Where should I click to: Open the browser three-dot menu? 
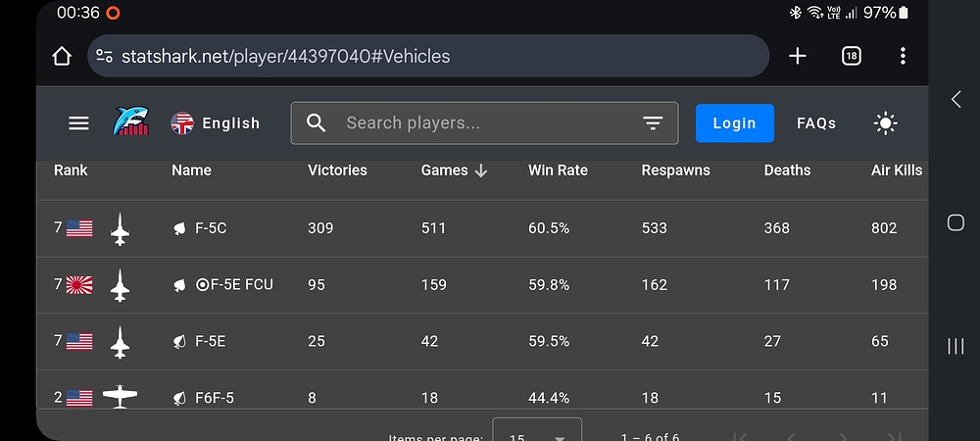coord(903,56)
